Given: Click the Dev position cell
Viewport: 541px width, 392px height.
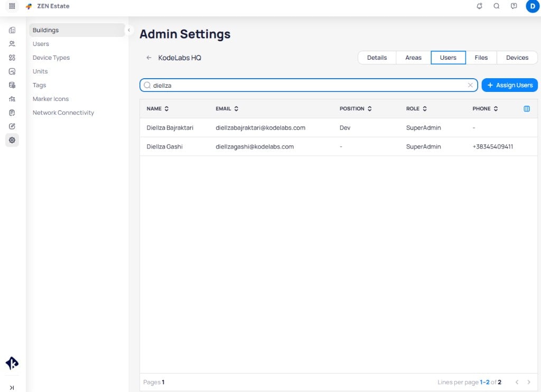Looking at the screenshot, I should tap(345, 128).
